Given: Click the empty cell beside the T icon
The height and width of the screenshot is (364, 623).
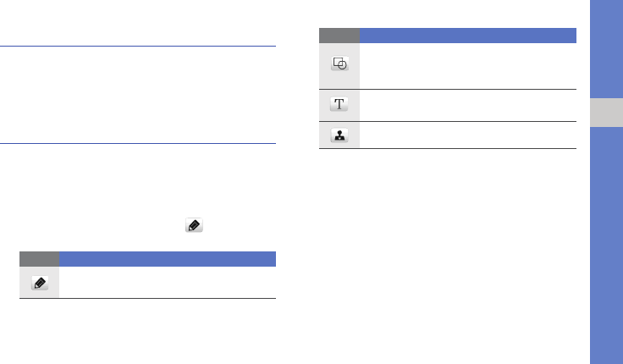Looking at the screenshot, I should click(x=468, y=105).
